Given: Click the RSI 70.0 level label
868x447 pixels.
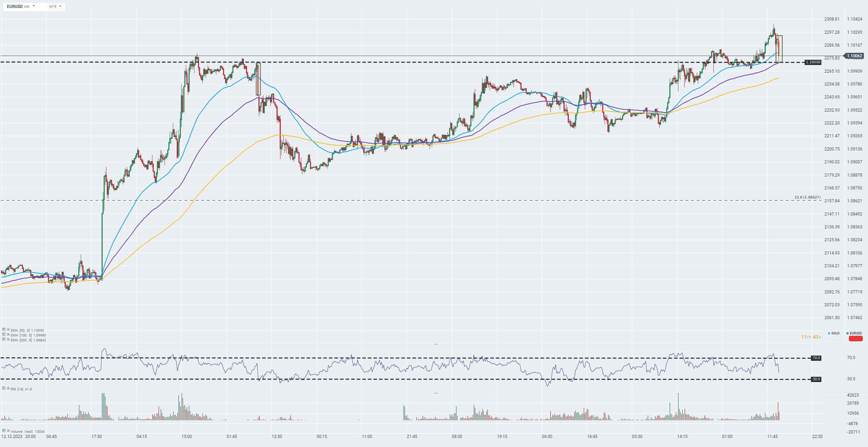Looking at the screenshot, I should pos(816,358).
